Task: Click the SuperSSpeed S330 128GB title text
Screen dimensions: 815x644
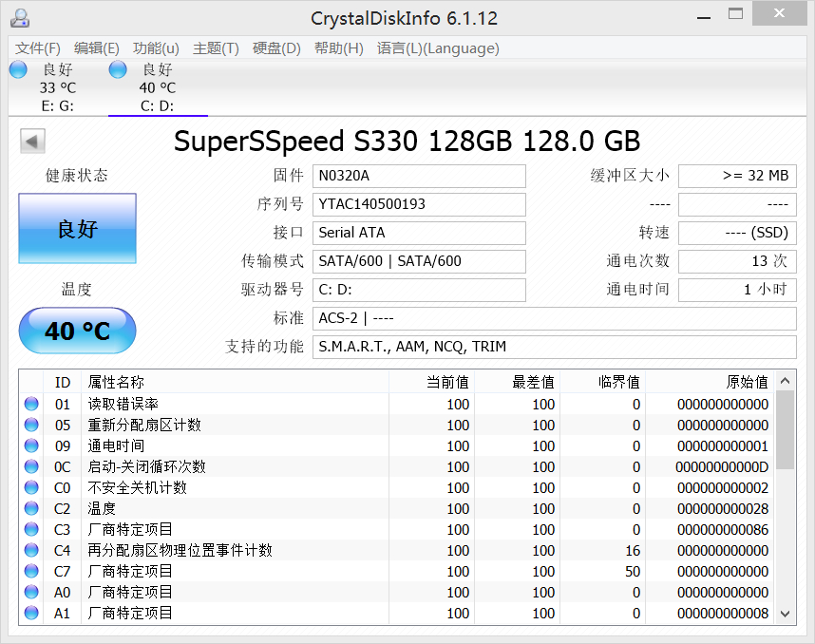Action: [x=407, y=142]
